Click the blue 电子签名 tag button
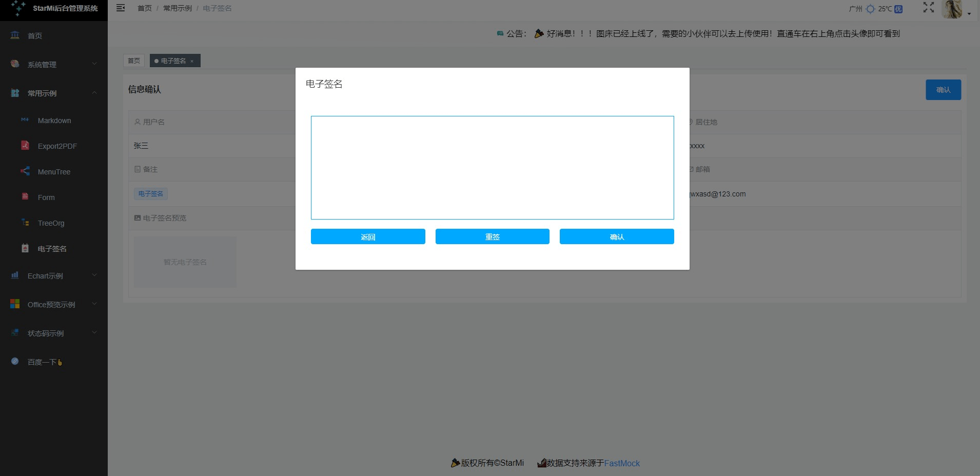 151,193
